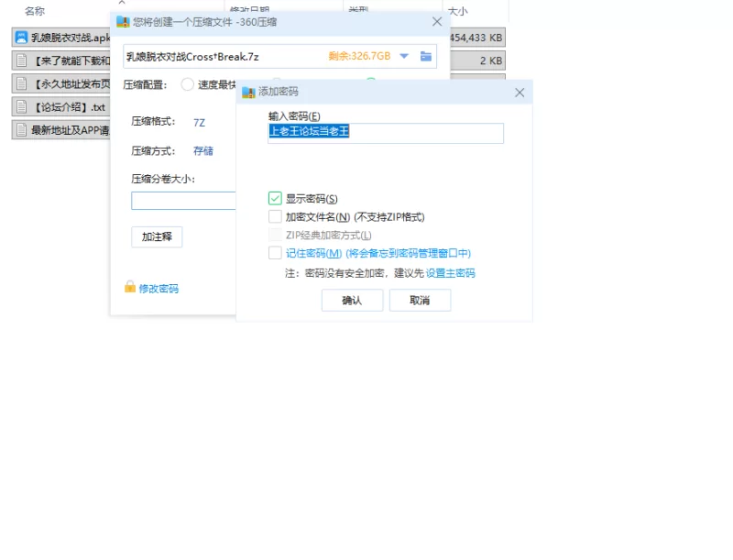
Task: Click the 压缩分卷大小 input box
Action: [x=183, y=201]
